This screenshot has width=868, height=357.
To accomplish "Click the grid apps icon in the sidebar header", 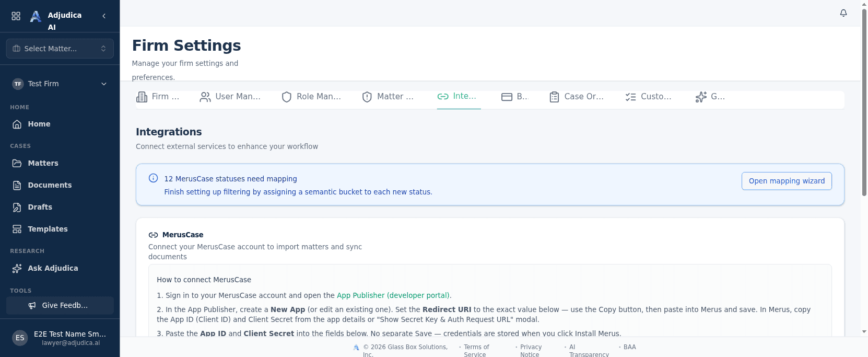I will pos(16,16).
